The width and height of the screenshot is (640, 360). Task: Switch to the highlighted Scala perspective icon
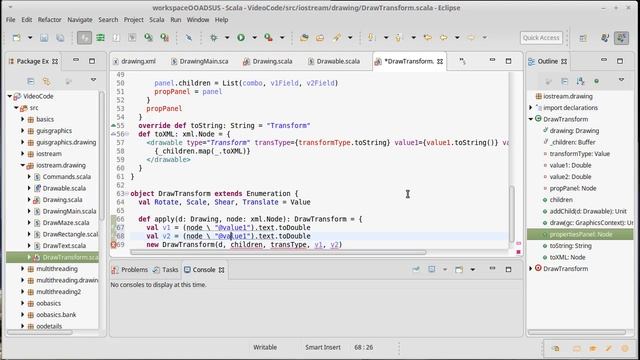[x=622, y=38]
